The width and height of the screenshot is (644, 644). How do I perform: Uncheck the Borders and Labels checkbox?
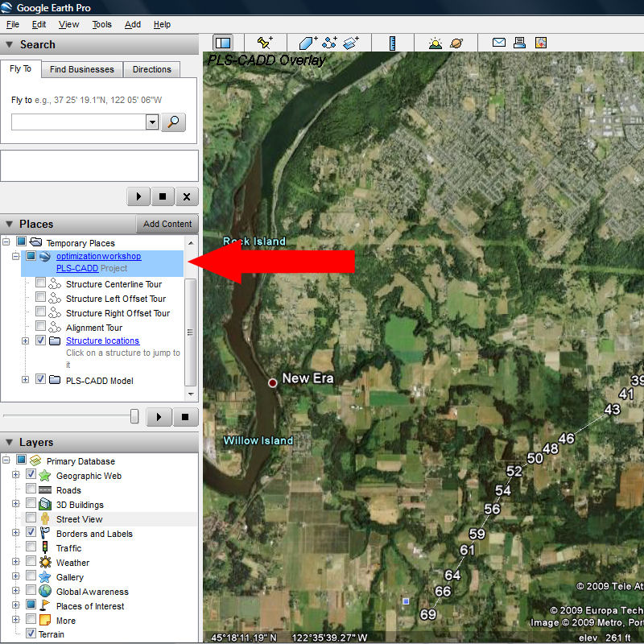pos(31,532)
